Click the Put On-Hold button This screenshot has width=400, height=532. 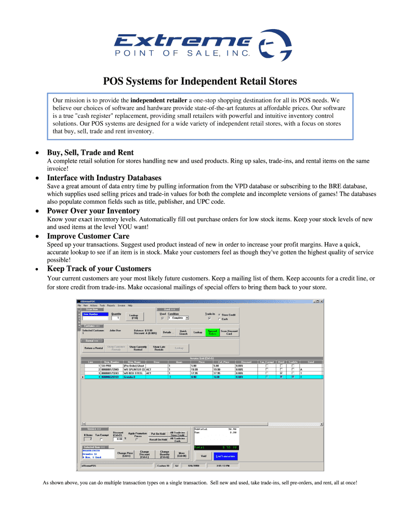click(157, 433)
